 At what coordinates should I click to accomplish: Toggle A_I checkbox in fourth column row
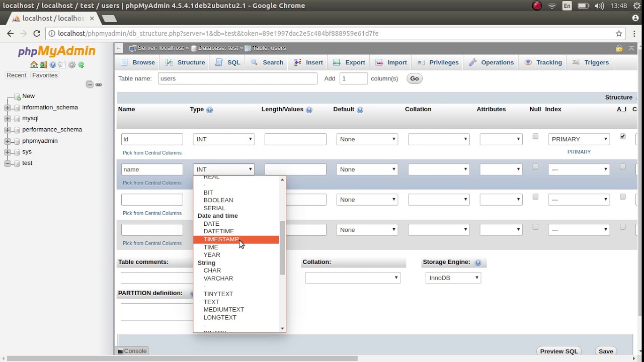(622, 227)
